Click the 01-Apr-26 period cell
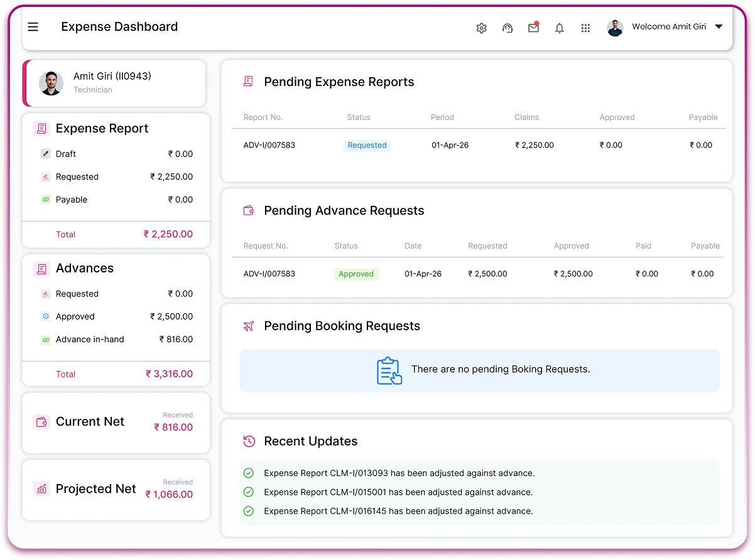The width and height of the screenshot is (755, 560). 450,145
